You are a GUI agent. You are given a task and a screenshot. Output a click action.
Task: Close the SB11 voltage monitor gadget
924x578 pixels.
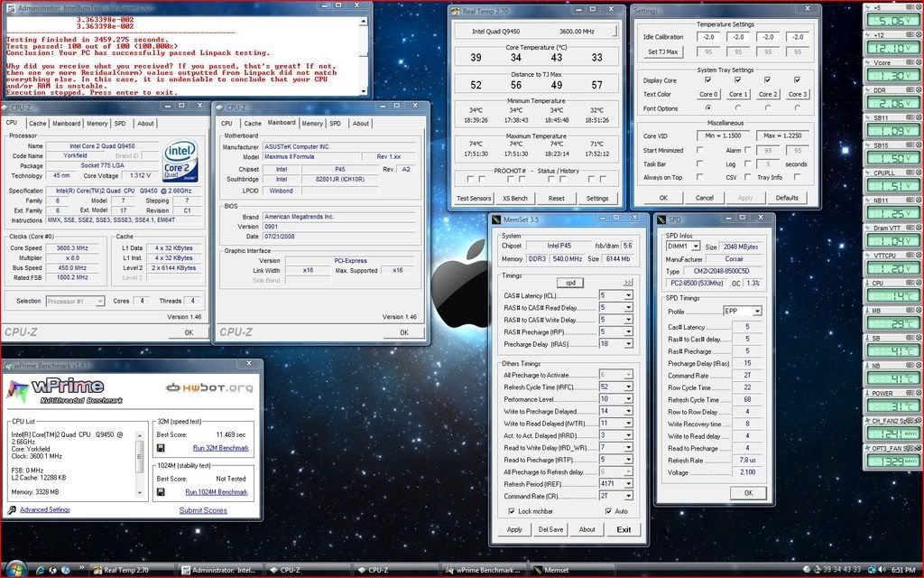click(x=918, y=117)
